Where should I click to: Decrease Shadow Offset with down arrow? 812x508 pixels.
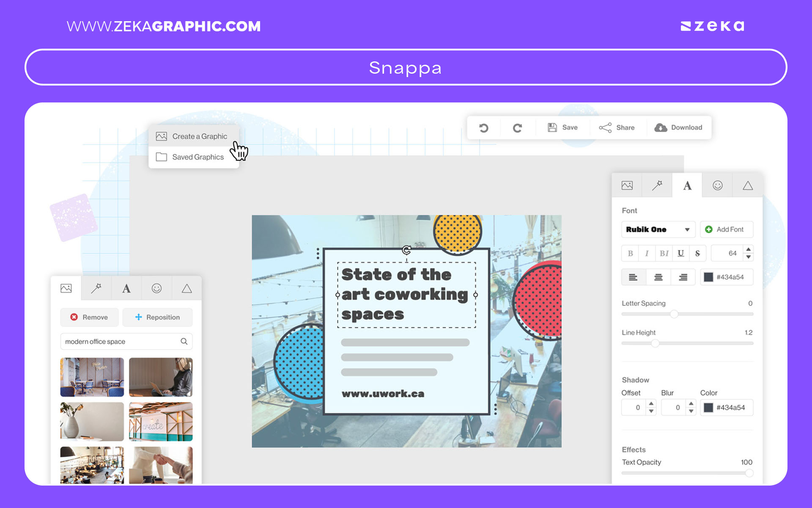click(x=651, y=411)
